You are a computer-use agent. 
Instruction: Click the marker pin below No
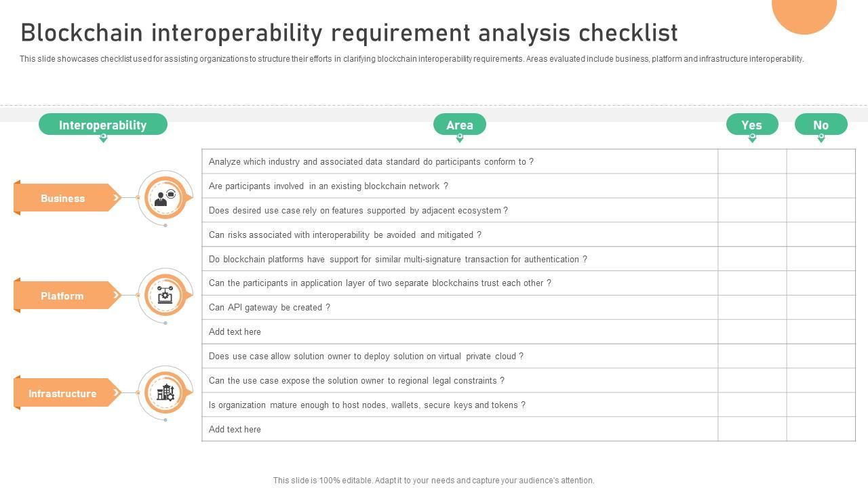(821, 138)
